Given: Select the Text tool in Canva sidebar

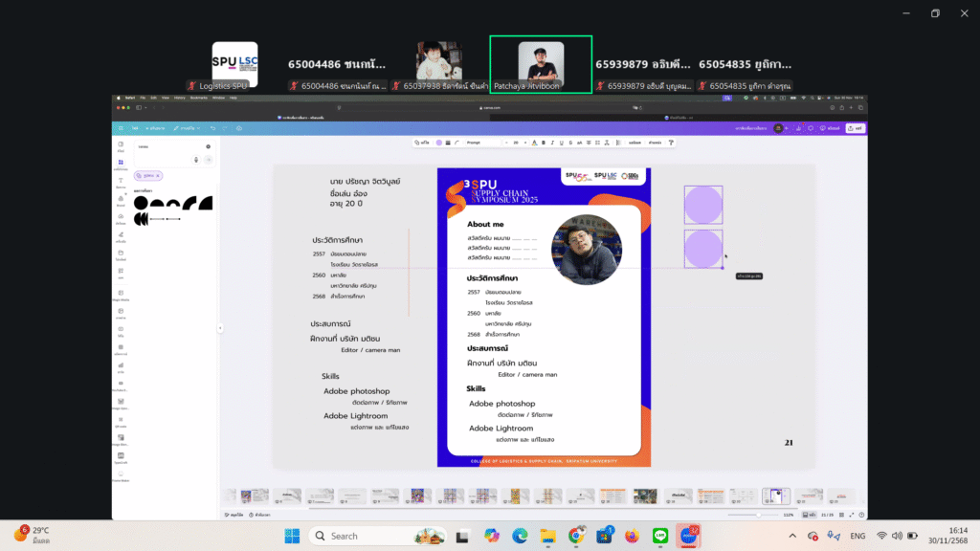Looking at the screenshot, I should (121, 182).
